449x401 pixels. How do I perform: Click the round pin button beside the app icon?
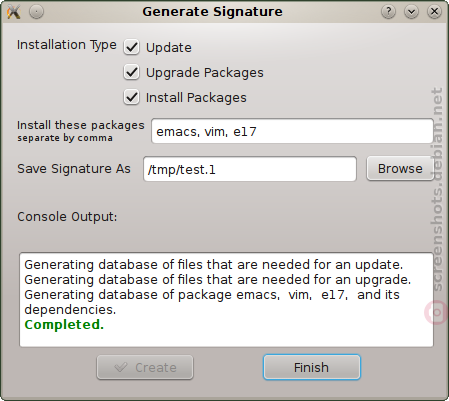[36, 12]
